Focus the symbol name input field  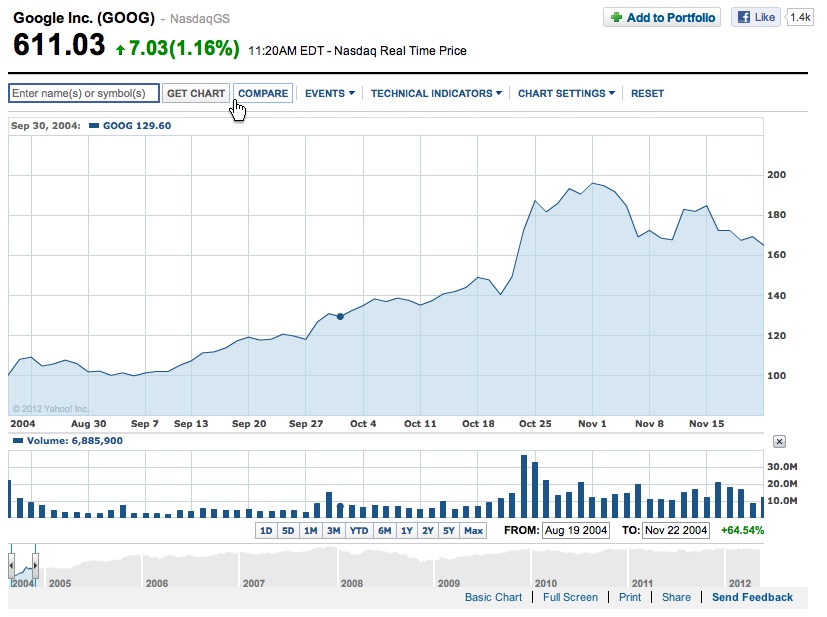pos(84,93)
